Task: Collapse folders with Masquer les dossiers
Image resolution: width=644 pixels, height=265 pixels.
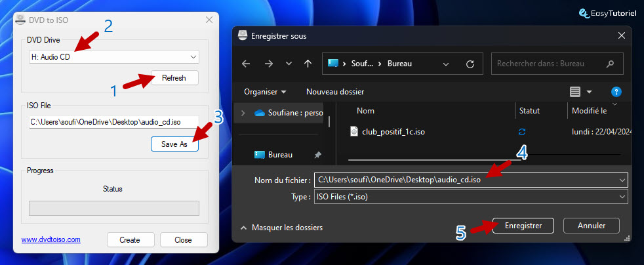Action: tap(282, 227)
